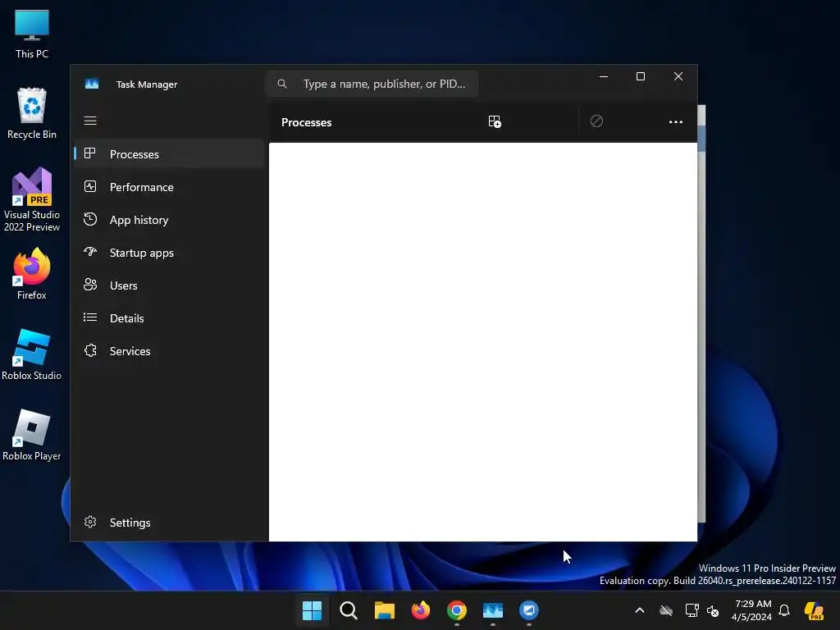The image size is (840, 630).
Task: Switch to Chrome on the taskbar
Action: 456,610
